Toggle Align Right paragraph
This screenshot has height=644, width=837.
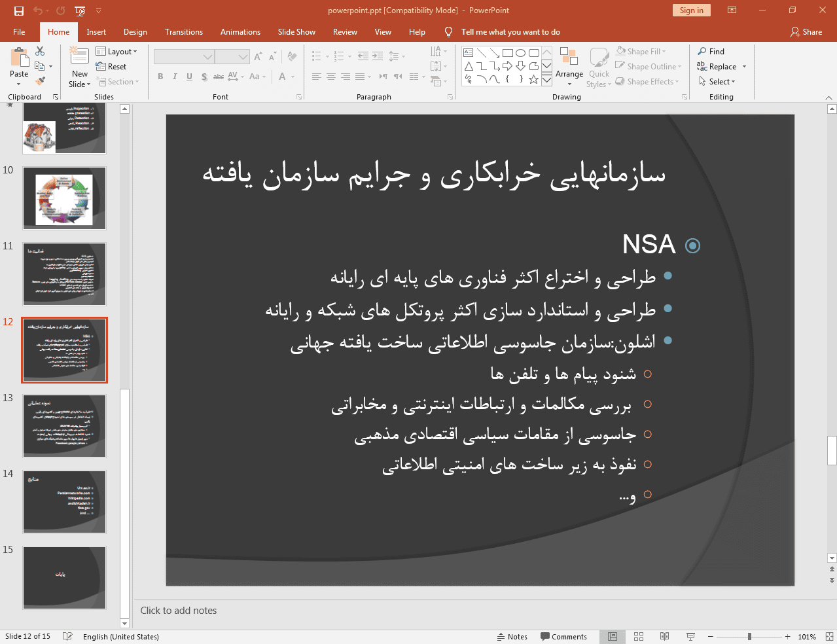pyautogui.click(x=346, y=77)
